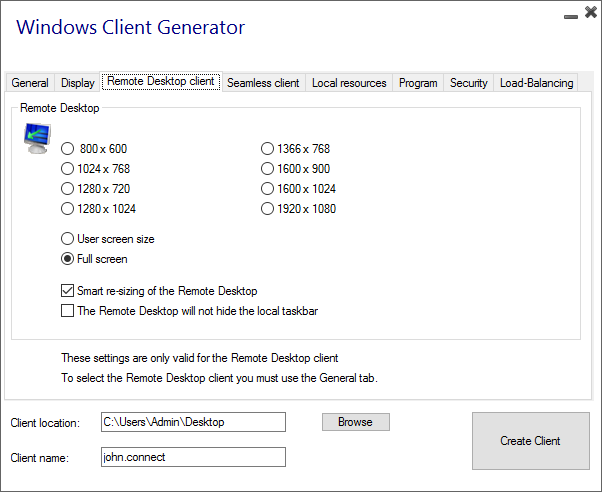The width and height of the screenshot is (602, 492).
Task: Click the Client name input field
Action: 193,457
